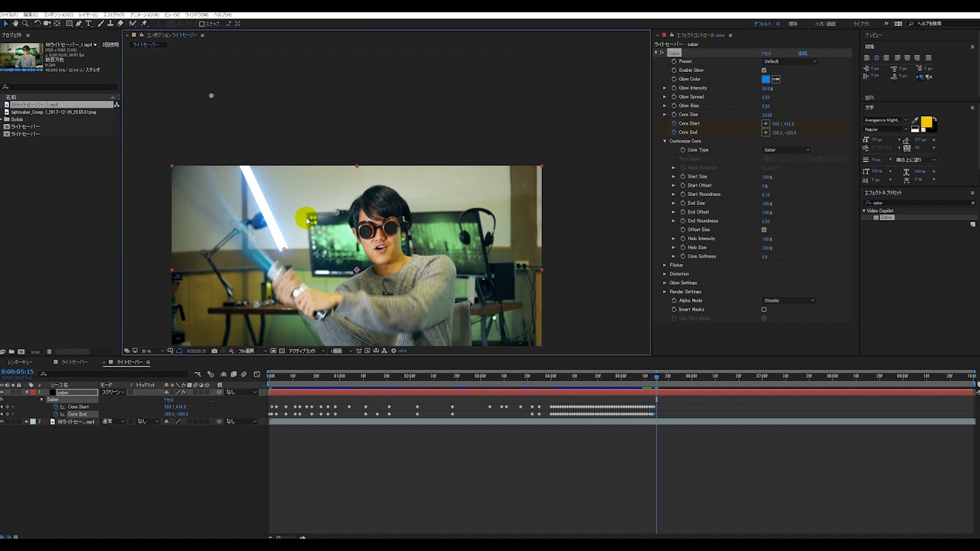This screenshot has width=980, height=551.
Task: Expand the Flicker section
Action: point(665,265)
